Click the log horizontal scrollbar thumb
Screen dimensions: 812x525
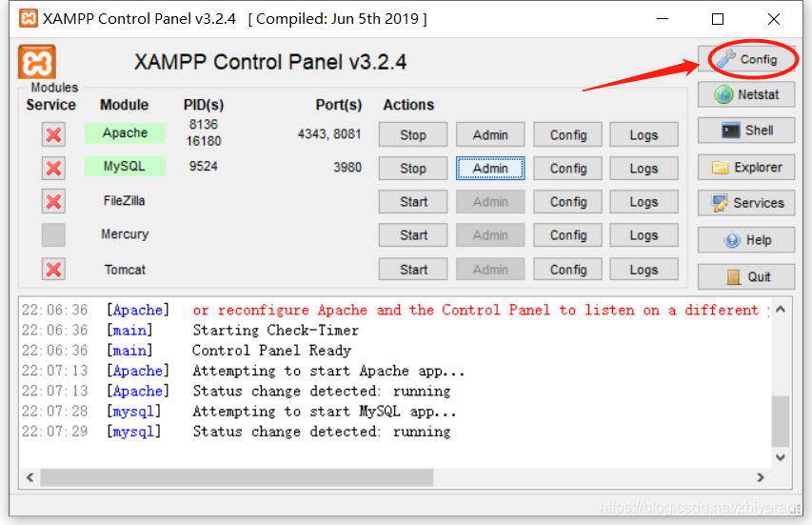click(237, 477)
